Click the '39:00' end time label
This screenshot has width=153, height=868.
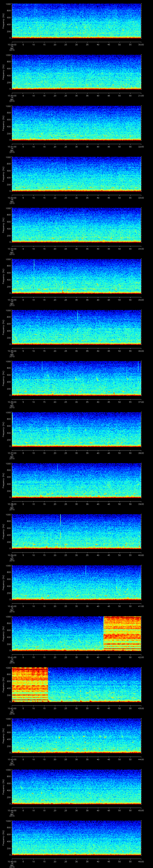click(x=141, y=504)
